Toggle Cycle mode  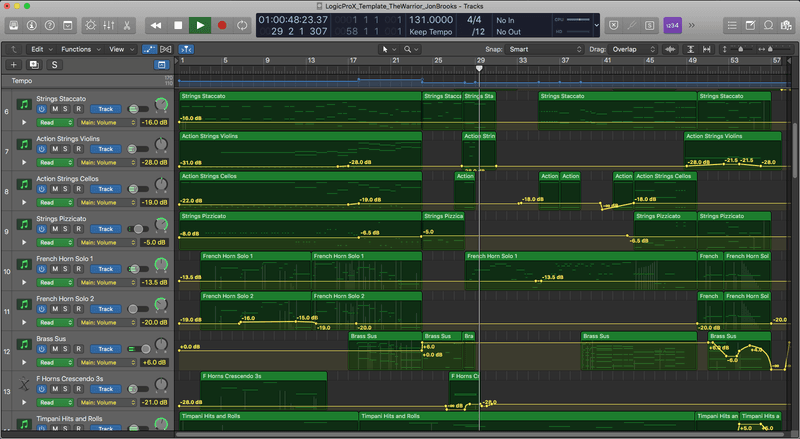[242, 25]
